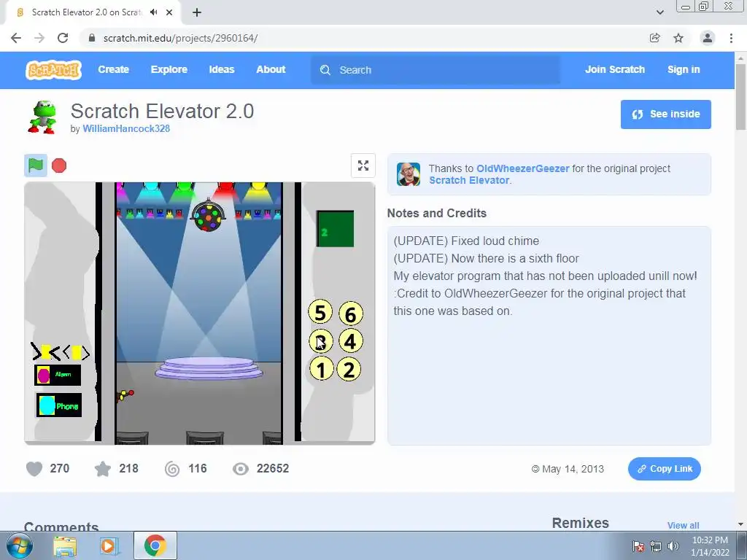Viewport: 747px width, 560px height.
Task: Click the elevator Phone button
Action: (59, 405)
